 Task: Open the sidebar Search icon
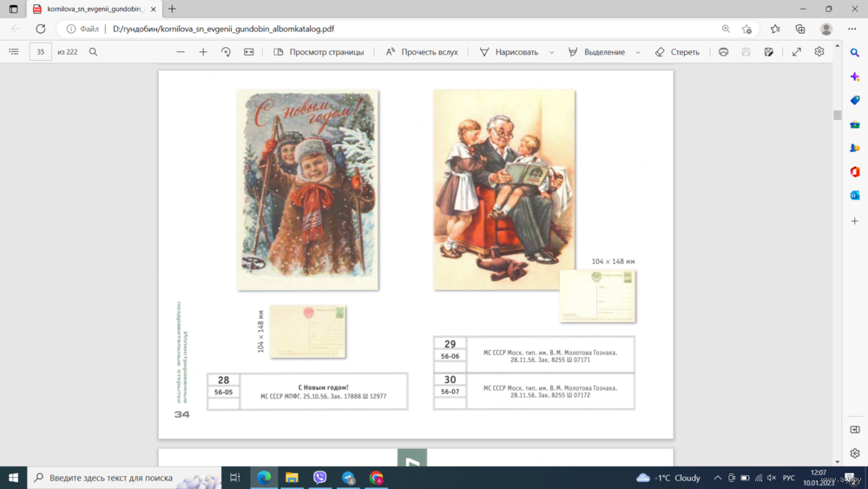coord(855,53)
